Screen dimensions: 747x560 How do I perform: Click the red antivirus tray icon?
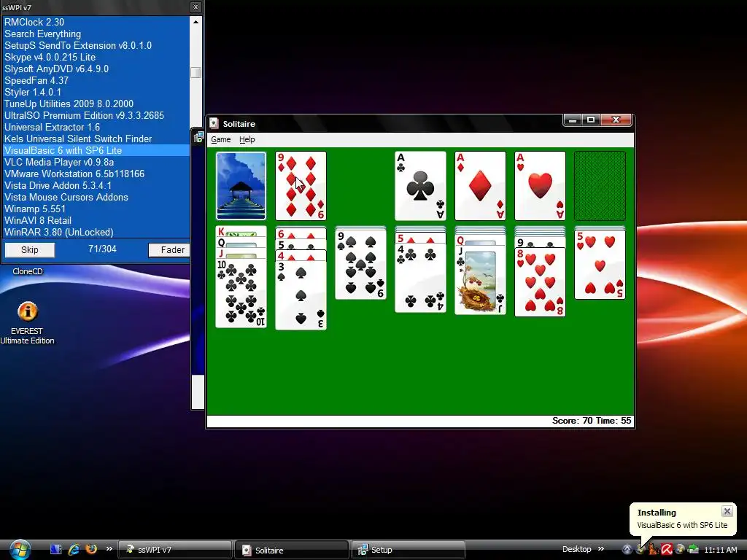[667, 550]
